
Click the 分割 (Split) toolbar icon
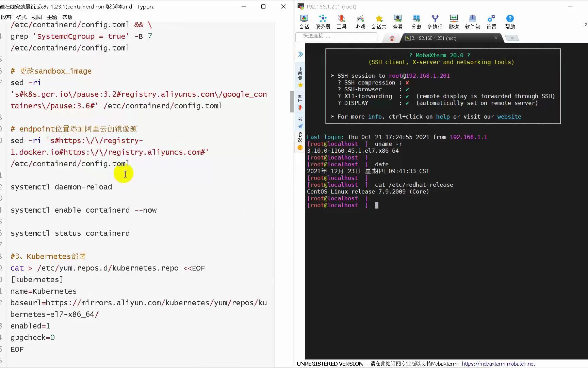(x=416, y=22)
